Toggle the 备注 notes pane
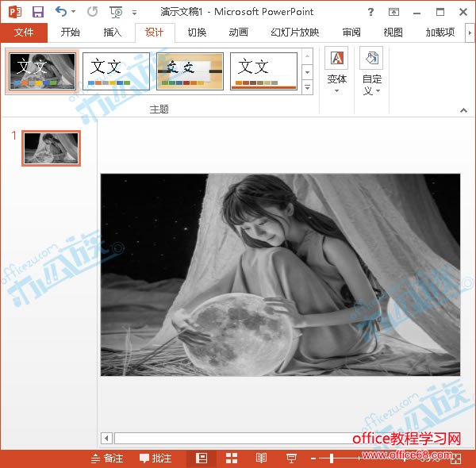The width and height of the screenshot is (476, 468). (x=107, y=458)
